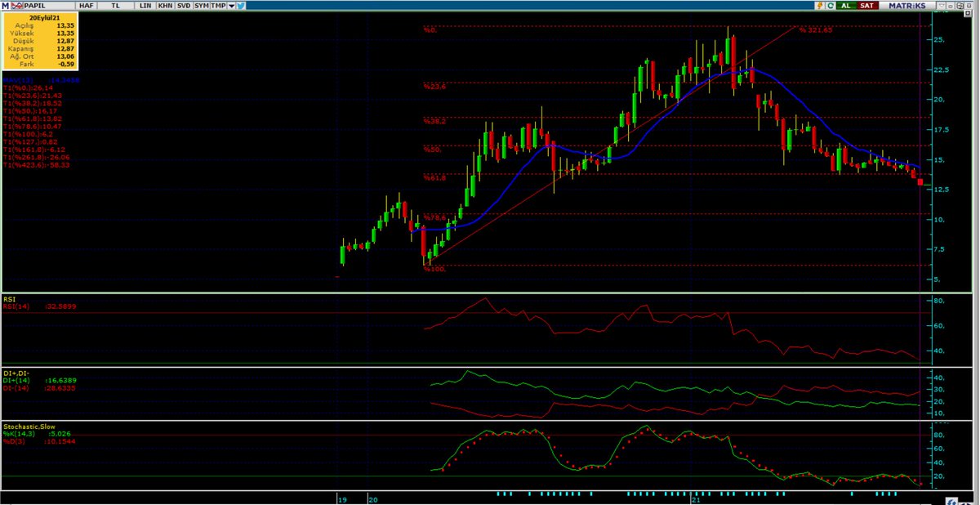This screenshot has height=505, width=980.
Task: Share chart via the Twitter bird icon
Action: pyautogui.click(x=241, y=5)
